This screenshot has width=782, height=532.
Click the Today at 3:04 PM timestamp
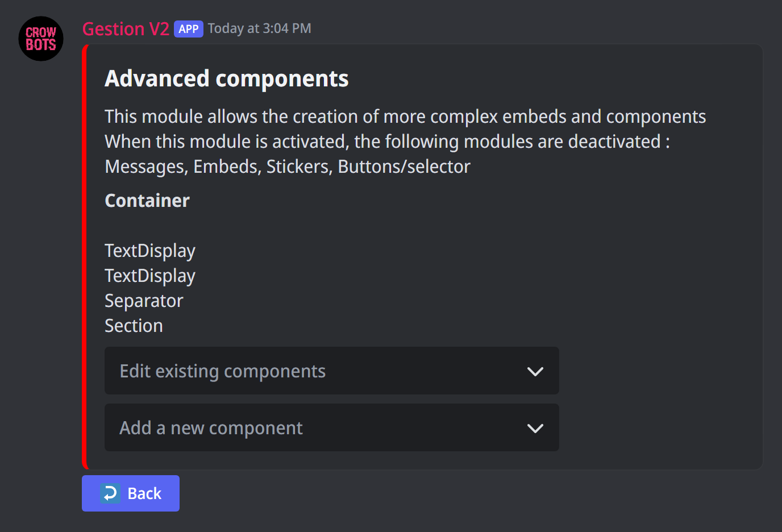(259, 28)
